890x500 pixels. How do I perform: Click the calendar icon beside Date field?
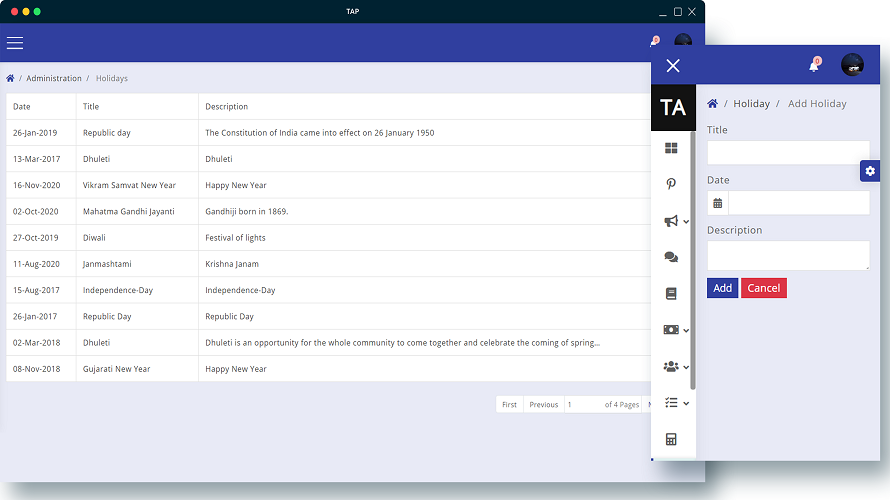pos(717,203)
